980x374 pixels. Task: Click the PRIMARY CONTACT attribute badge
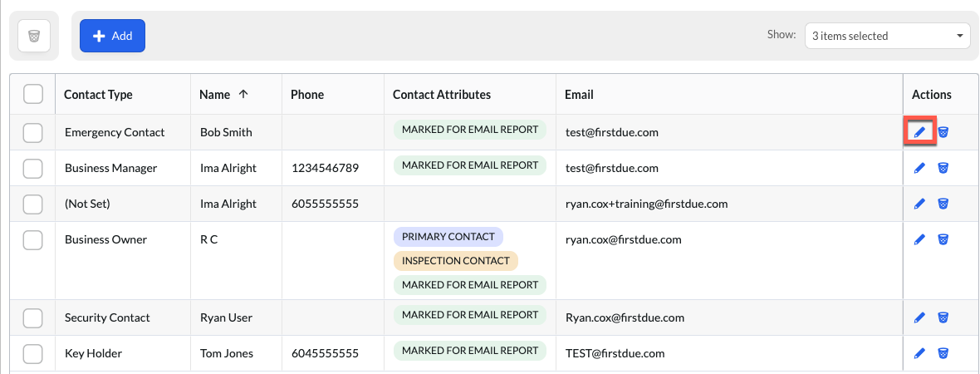448,237
